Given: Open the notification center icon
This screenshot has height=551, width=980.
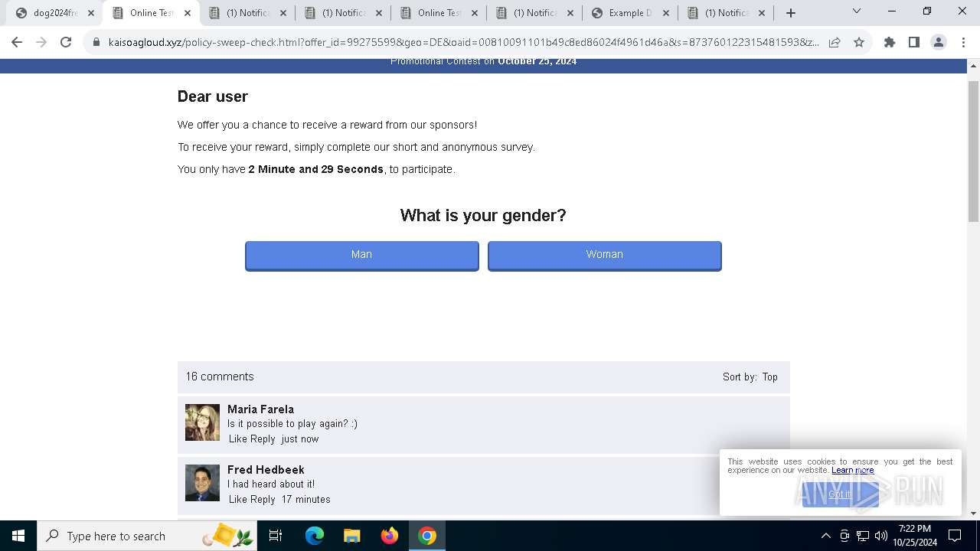Looking at the screenshot, I should [x=955, y=536].
